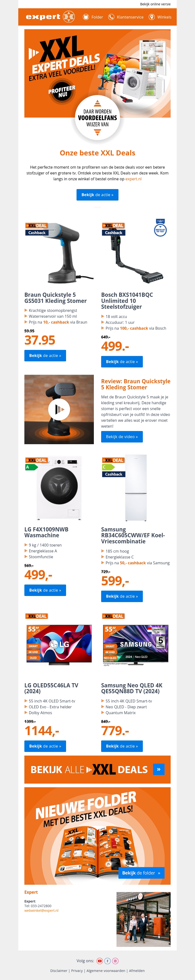
Task: Click 'Bekijk de actie' under Braun Quickstyle
Action: (45, 356)
